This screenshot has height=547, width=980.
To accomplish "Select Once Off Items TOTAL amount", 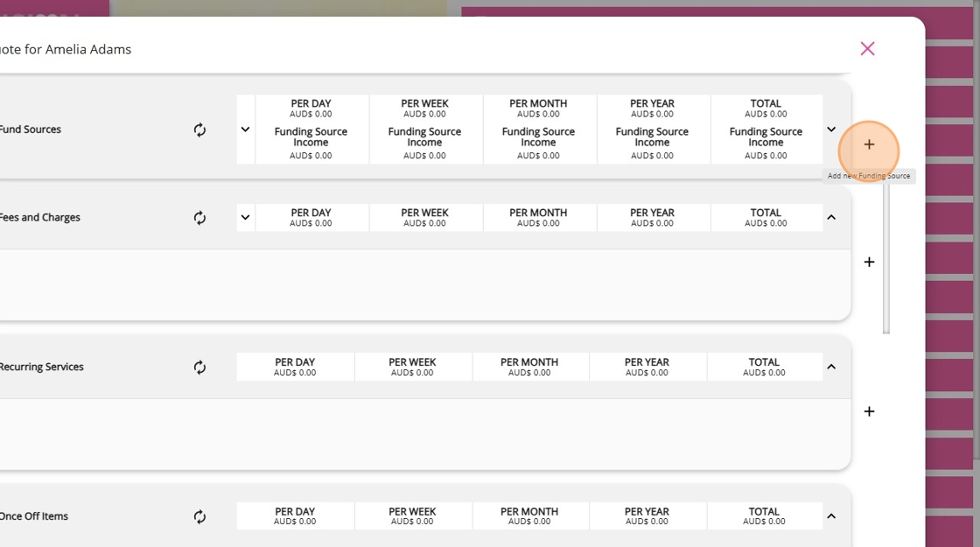I will (x=764, y=522).
